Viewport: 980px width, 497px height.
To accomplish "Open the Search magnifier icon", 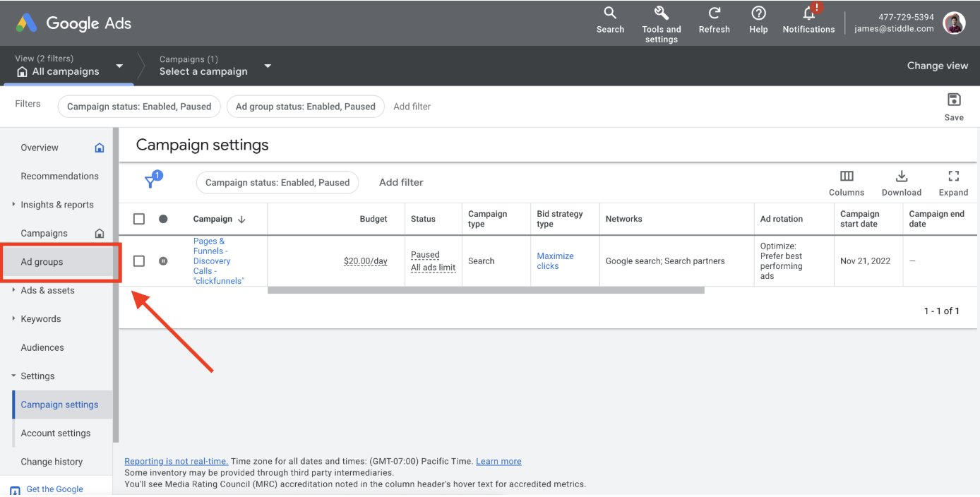I will click(610, 13).
